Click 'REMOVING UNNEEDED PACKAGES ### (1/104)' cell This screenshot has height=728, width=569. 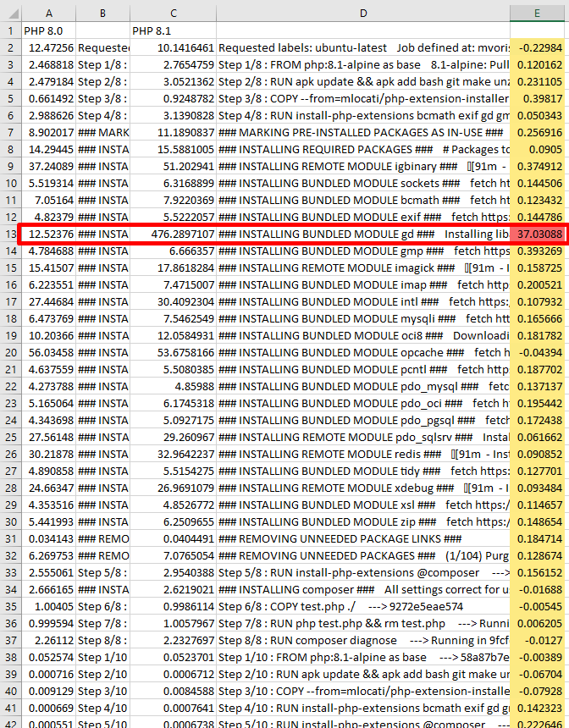click(x=363, y=556)
